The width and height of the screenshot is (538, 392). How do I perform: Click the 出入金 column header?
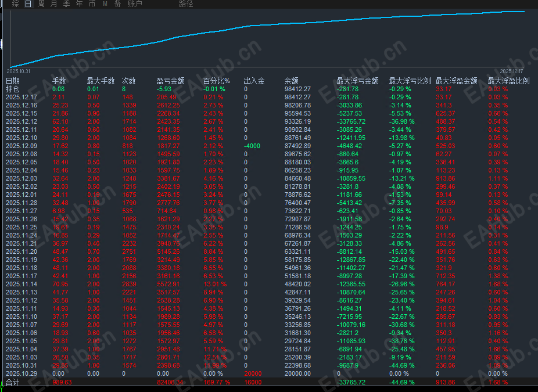(254, 81)
